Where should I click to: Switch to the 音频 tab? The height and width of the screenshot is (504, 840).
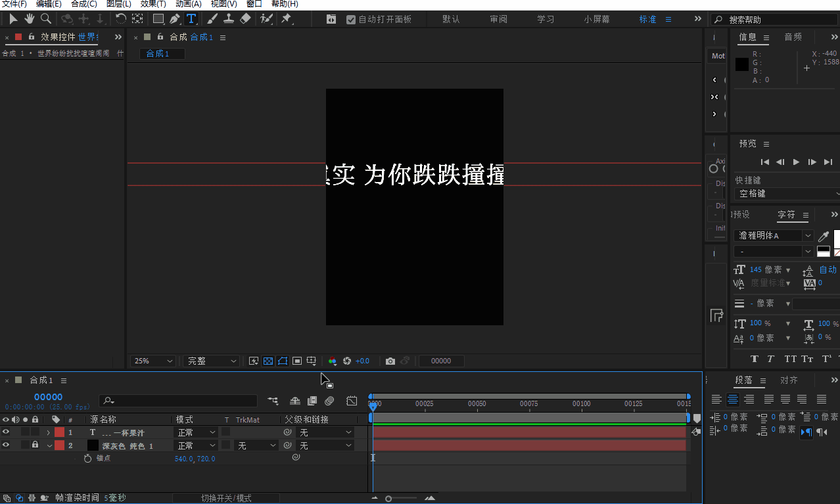[793, 37]
